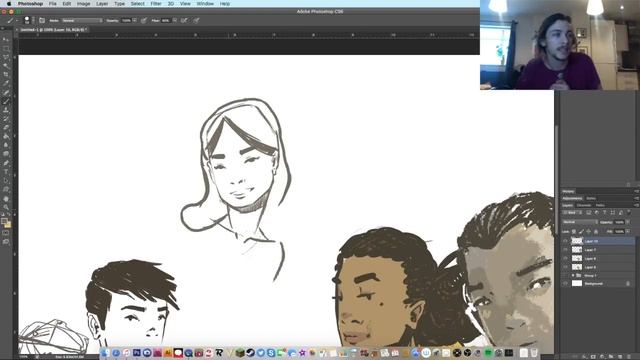Screen dimensions: 640x360
Task: Select the Paint Bucket tool
Action: click(6, 136)
